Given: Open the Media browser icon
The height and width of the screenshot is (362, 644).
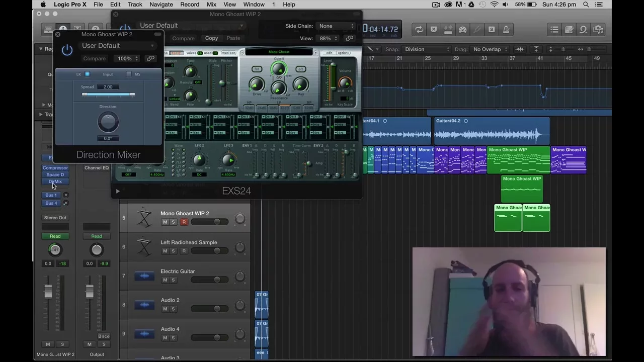Looking at the screenshot, I should 598,30.
